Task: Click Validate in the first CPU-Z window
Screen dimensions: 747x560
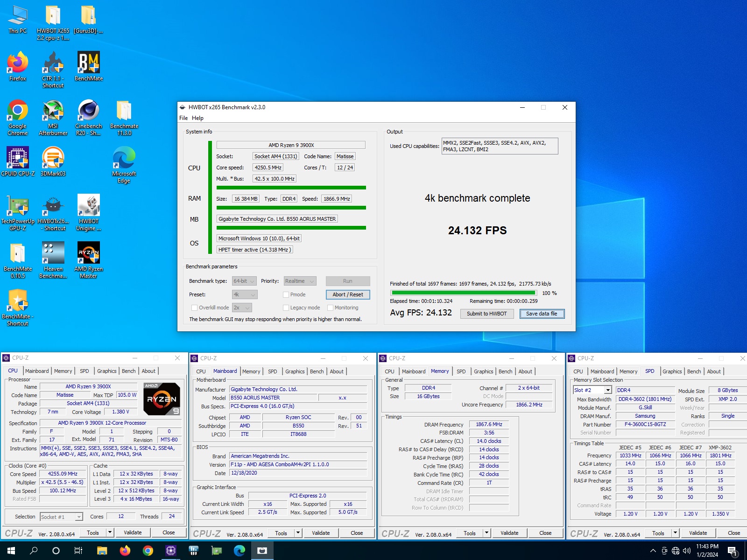Action: (133, 532)
